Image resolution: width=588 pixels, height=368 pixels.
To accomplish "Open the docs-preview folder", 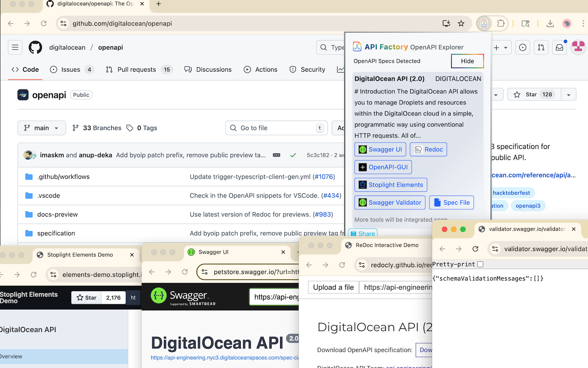I will (x=57, y=214).
